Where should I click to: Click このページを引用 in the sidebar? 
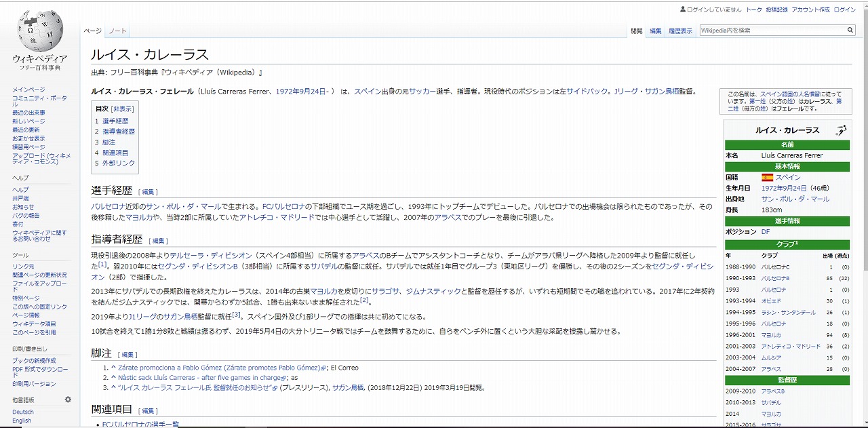(x=34, y=332)
